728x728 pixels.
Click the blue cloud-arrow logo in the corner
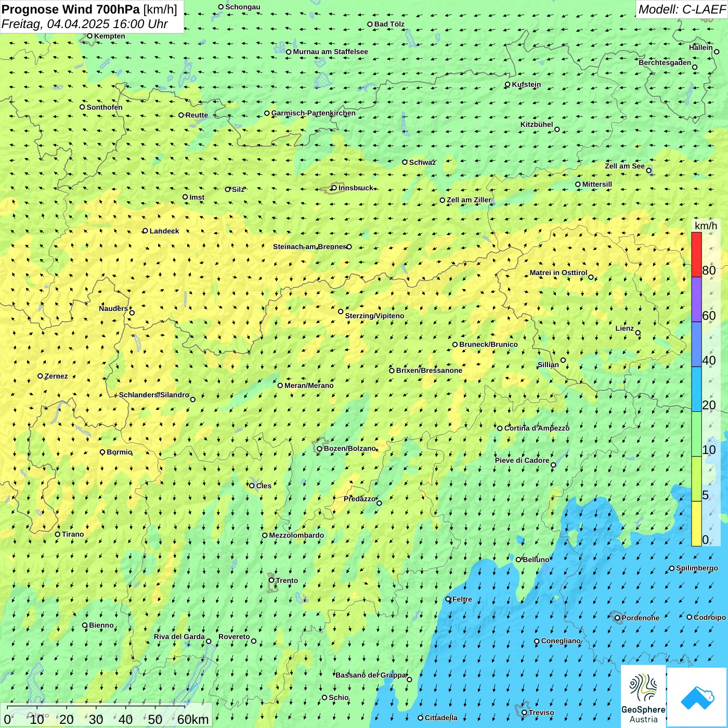click(697, 697)
